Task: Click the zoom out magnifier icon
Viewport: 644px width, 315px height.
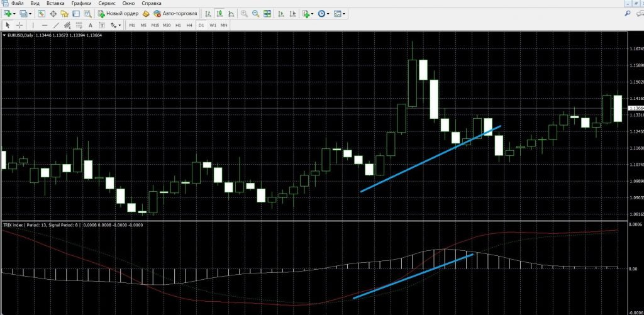Action: click(x=255, y=13)
